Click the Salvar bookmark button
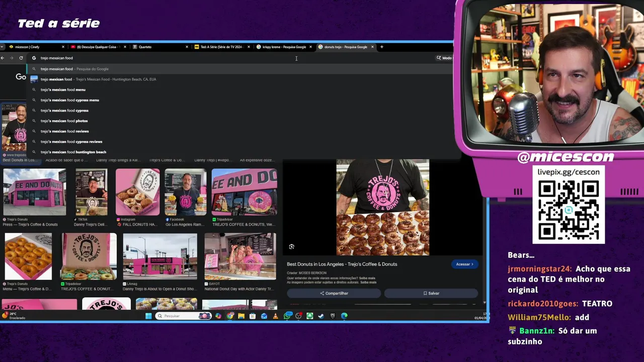644x362 pixels. coord(431,293)
